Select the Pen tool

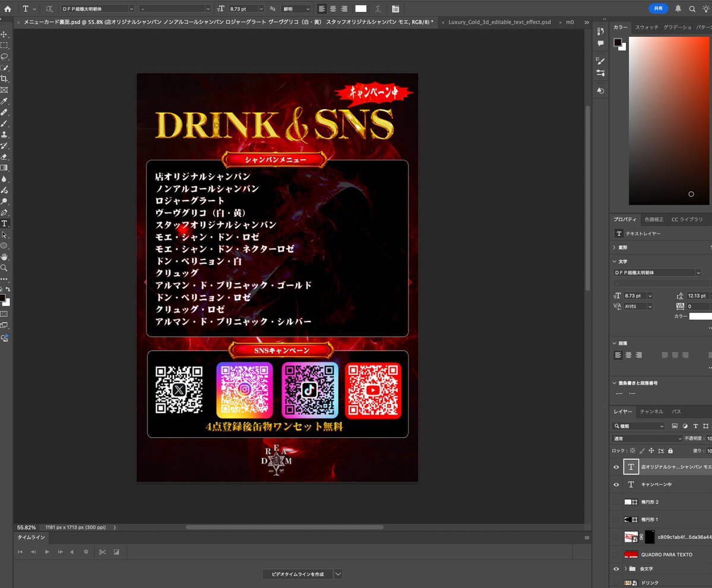coord(4,212)
